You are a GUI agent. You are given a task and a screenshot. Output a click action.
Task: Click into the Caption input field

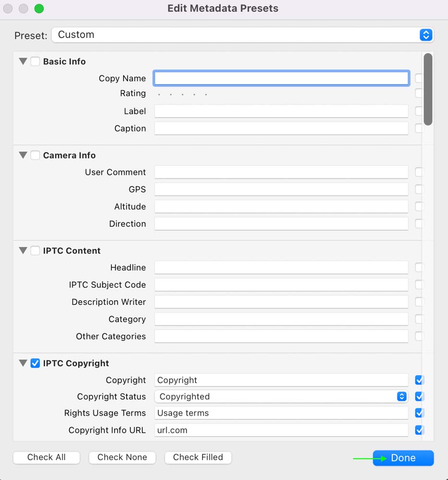coord(281,128)
